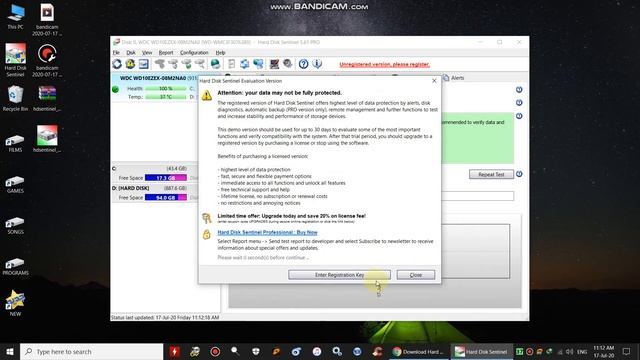Open the Configuration menu
640x360 pixels.
click(194, 53)
